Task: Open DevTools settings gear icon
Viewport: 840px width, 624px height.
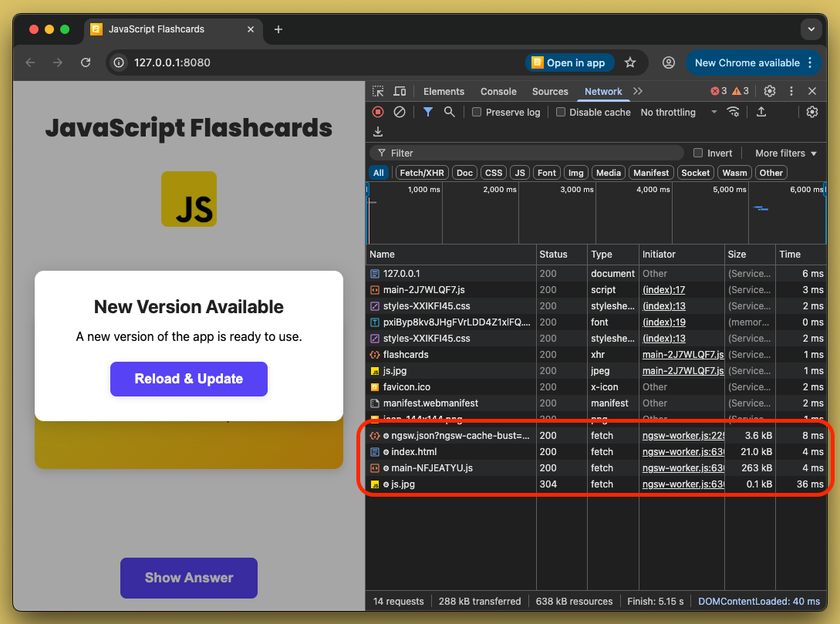Action: point(770,91)
